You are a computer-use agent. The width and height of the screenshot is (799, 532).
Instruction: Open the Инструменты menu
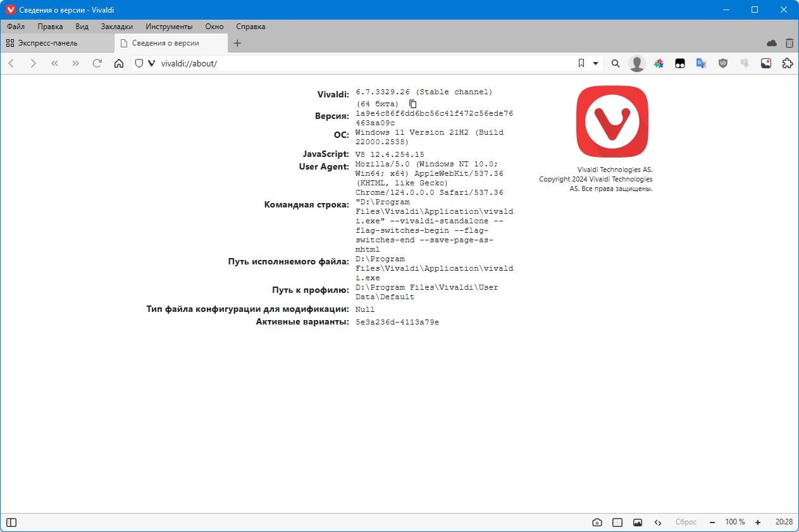click(169, 27)
